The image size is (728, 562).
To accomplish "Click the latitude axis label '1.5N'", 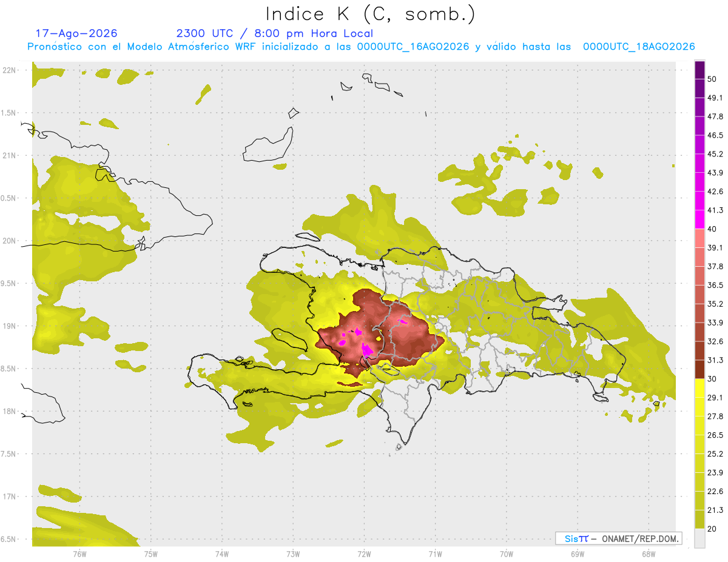I will [9, 113].
